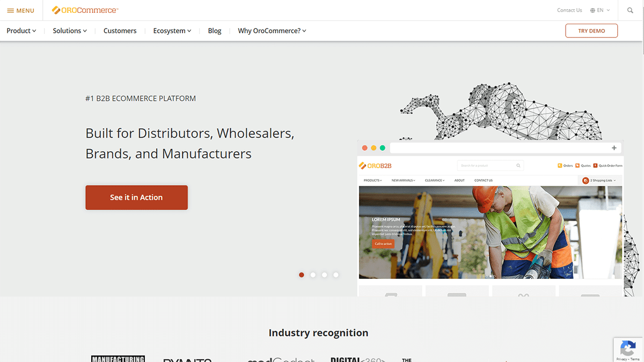Click the reCAPTCHA Privacy link
The height and width of the screenshot is (362, 644).
click(x=622, y=359)
